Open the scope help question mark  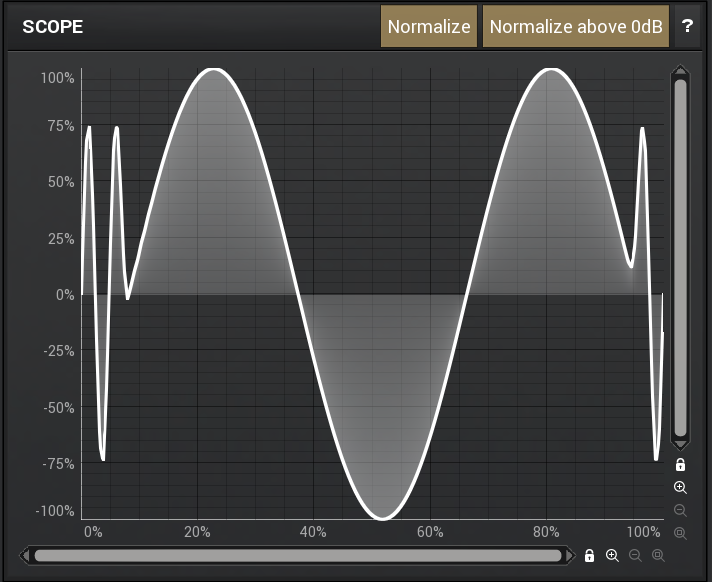click(x=687, y=26)
